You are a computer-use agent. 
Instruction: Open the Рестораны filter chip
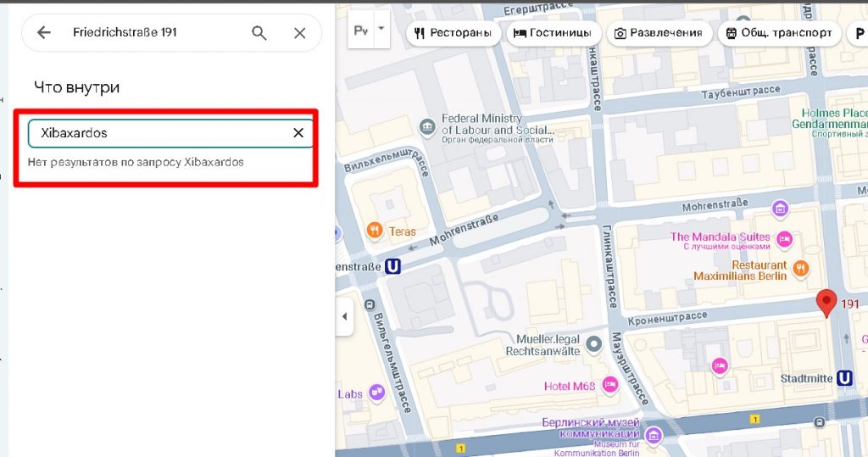(x=453, y=33)
